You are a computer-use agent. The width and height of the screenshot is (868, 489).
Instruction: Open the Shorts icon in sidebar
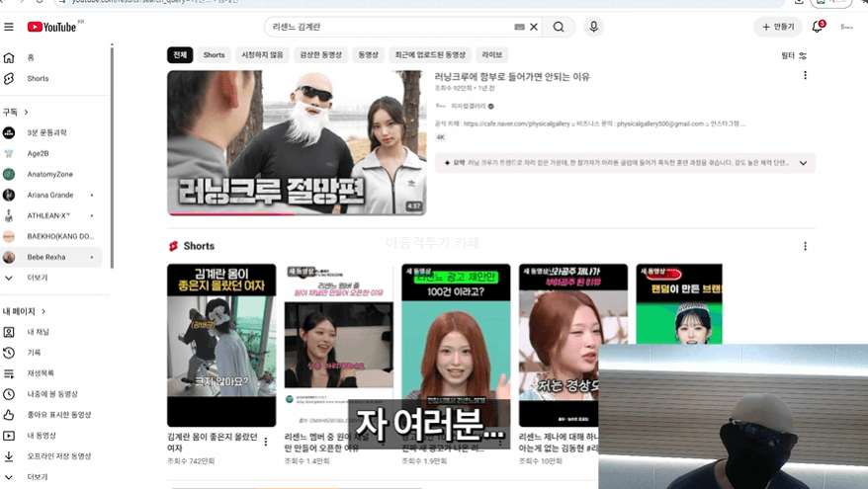[9, 79]
